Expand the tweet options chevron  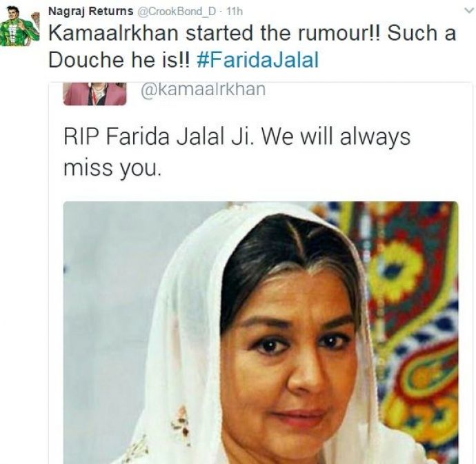click(469, 10)
